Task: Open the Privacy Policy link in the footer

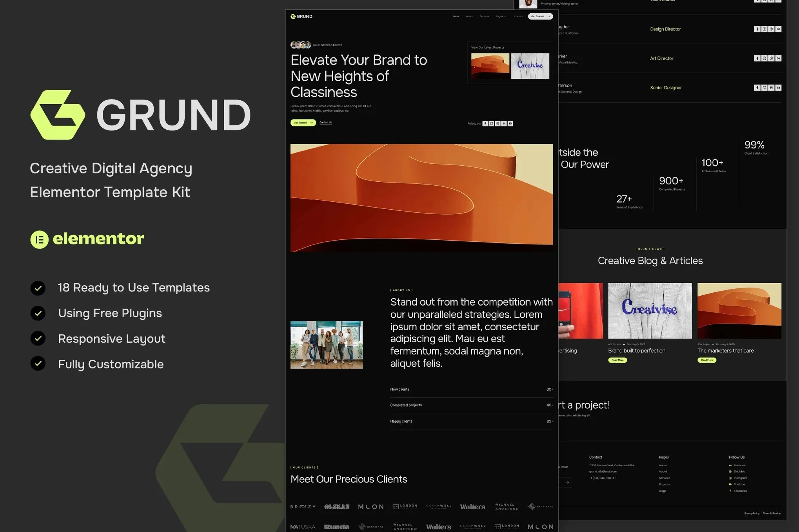Action: click(x=752, y=513)
